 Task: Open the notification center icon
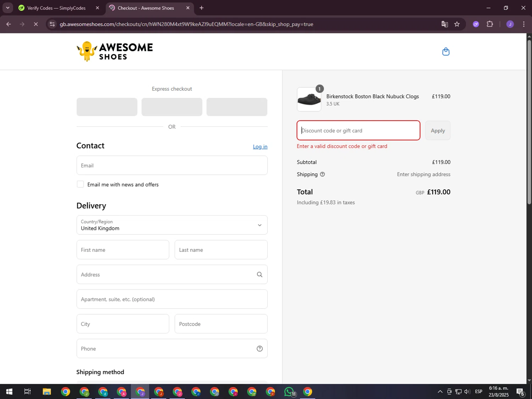point(520,392)
